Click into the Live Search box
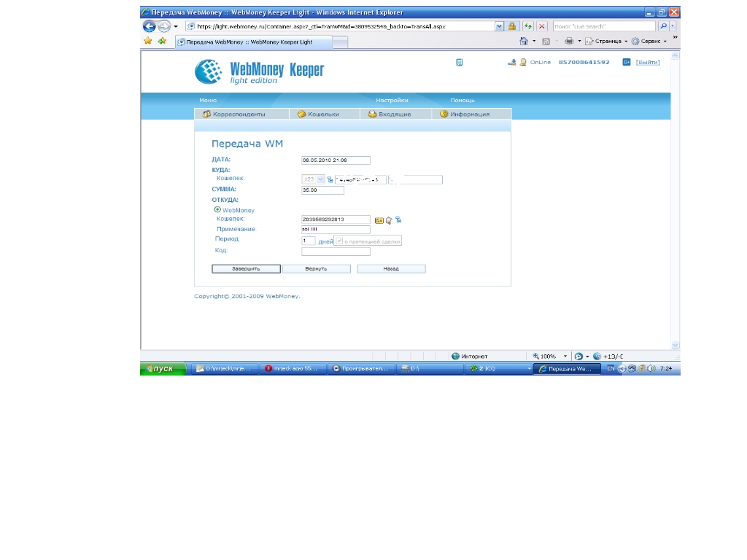 [x=604, y=27]
